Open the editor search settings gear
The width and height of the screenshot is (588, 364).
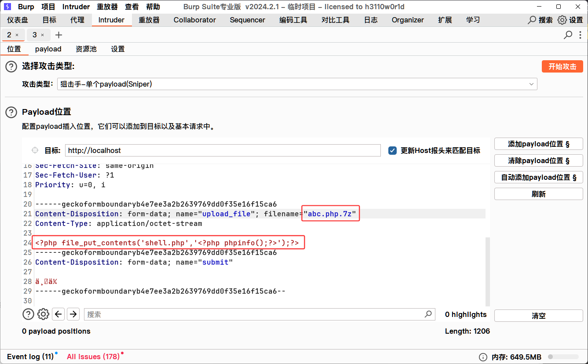tap(43, 314)
